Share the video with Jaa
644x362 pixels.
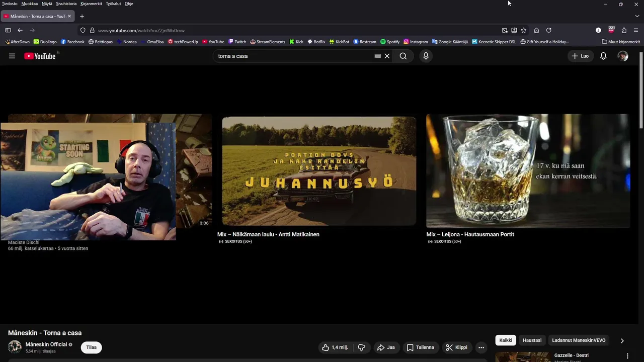pos(386,347)
